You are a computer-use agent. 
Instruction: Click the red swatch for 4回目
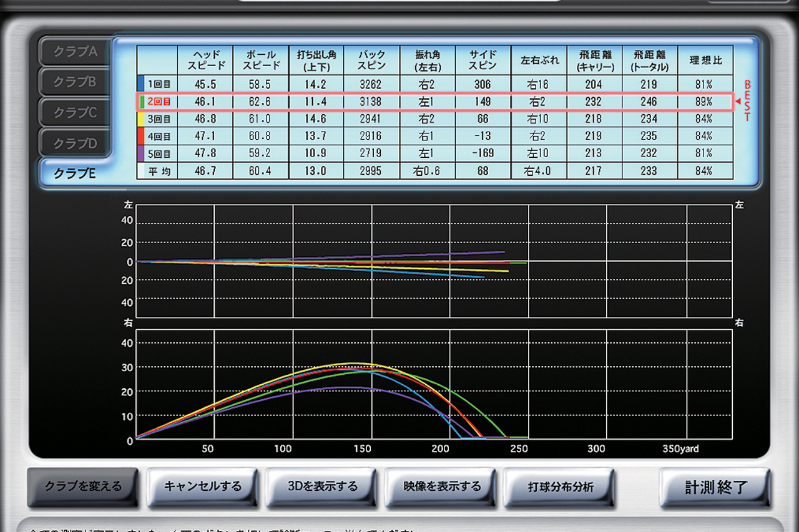(x=141, y=135)
